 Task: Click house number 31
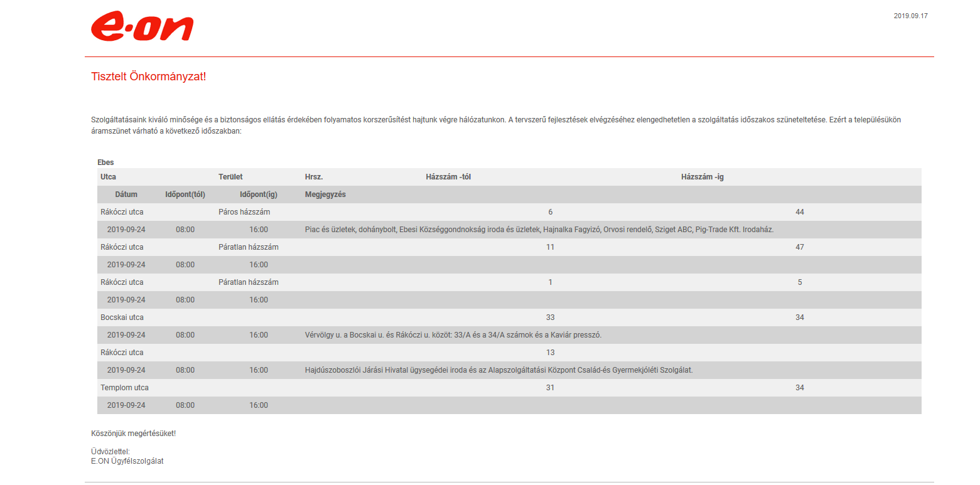[x=551, y=388]
